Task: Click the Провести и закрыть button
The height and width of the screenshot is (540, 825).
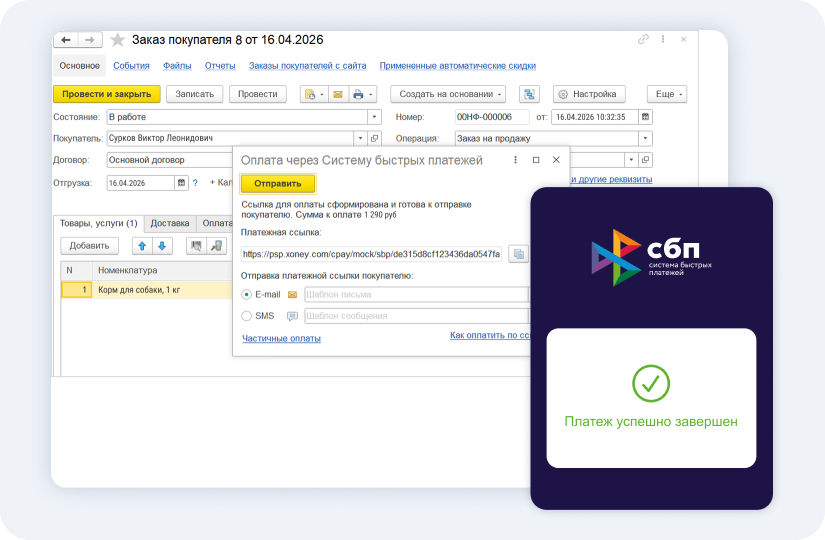Action: (x=107, y=94)
